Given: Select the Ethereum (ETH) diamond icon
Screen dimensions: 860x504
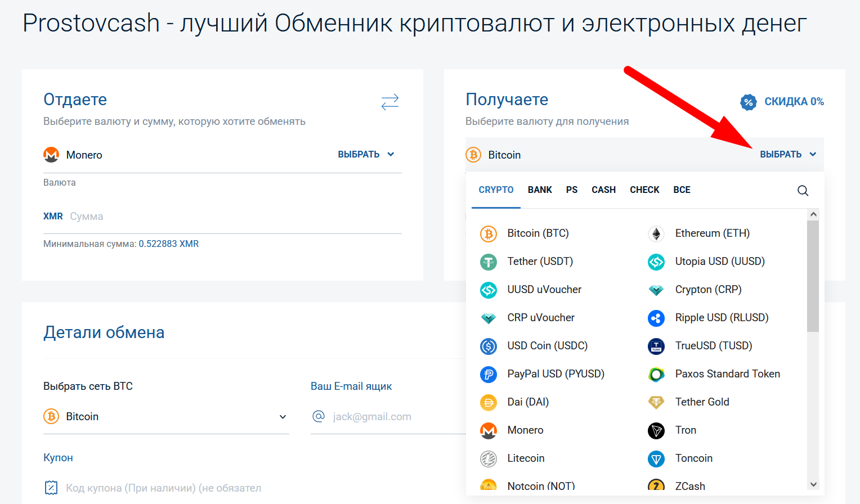Looking at the screenshot, I should pos(656,233).
